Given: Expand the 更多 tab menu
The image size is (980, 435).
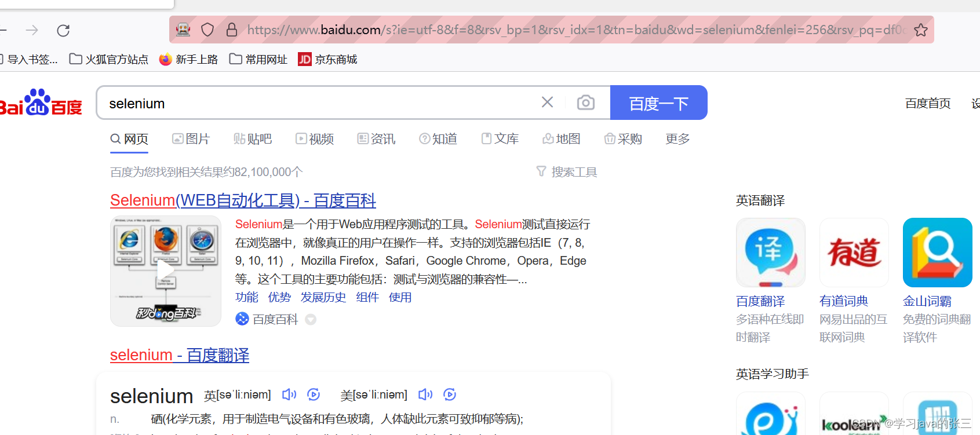Looking at the screenshot, I should (x=677, y=139).
